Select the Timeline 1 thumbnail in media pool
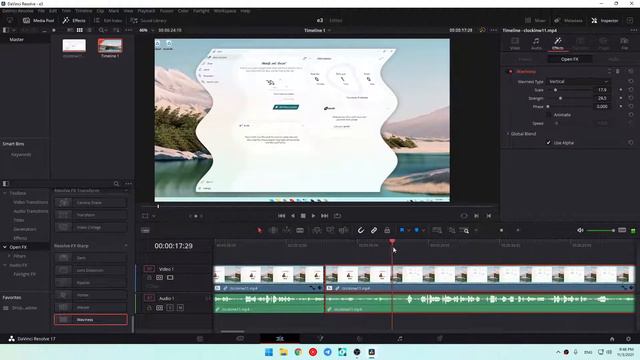Viewport: 640px width, 360px height. point(110,46)
